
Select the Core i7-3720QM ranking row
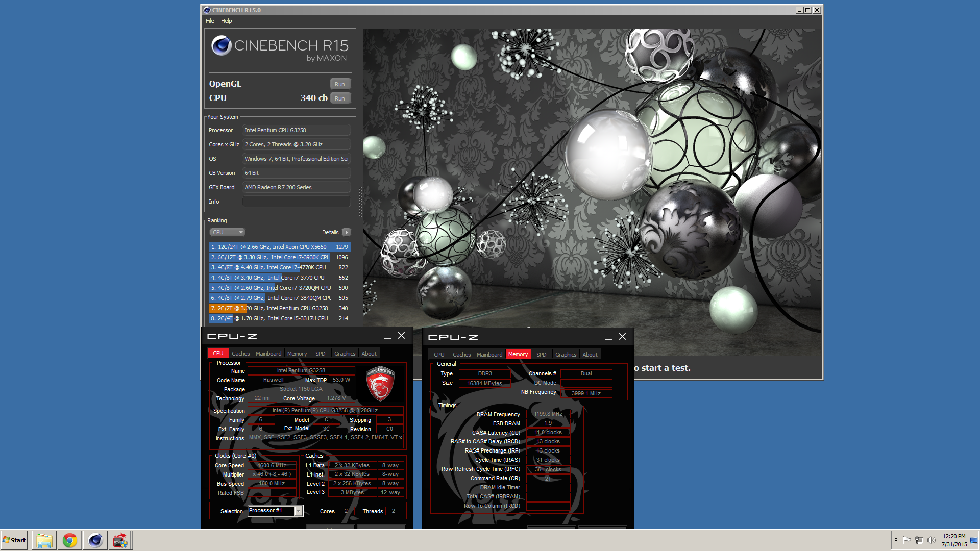tap(279, 288)
